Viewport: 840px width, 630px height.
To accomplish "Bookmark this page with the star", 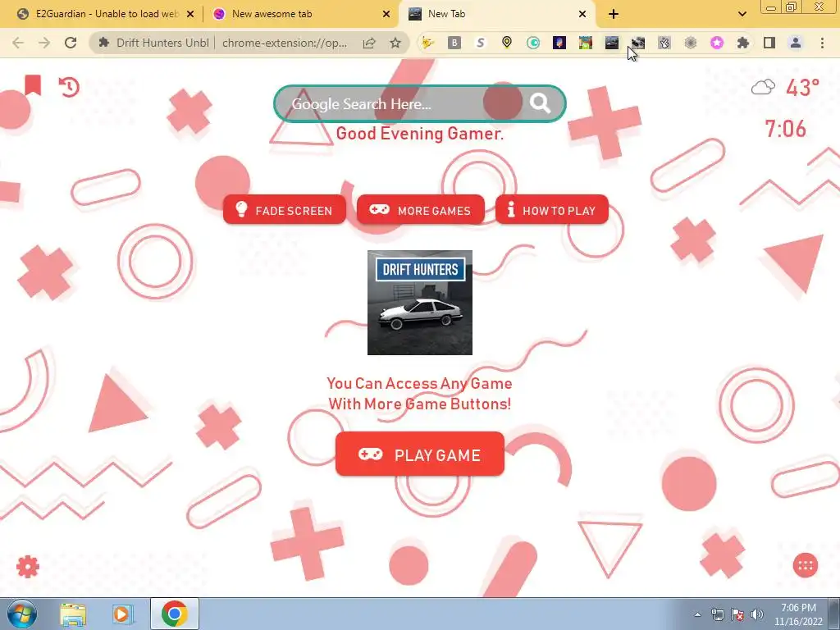I will click(x=395, y=43).
